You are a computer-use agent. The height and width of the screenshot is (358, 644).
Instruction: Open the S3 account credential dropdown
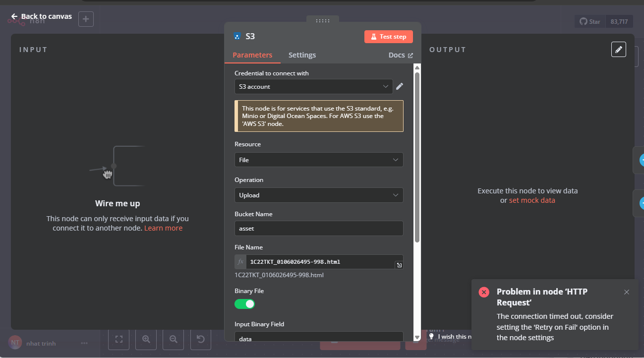[313, 86]
